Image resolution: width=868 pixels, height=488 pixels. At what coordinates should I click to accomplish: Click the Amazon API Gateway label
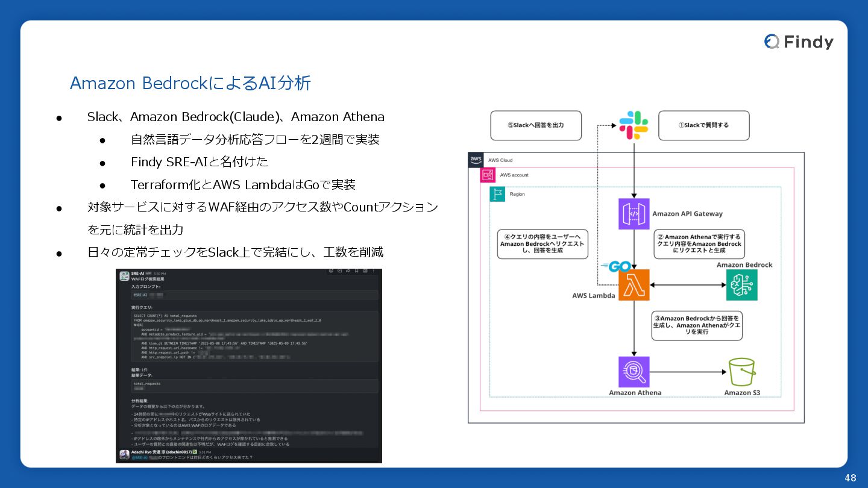688,214
